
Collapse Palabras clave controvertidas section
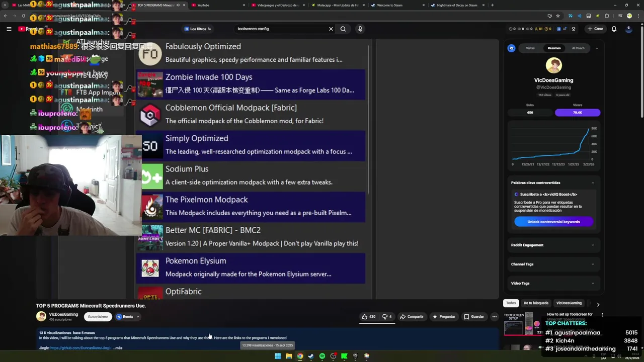tap(593, 183)
